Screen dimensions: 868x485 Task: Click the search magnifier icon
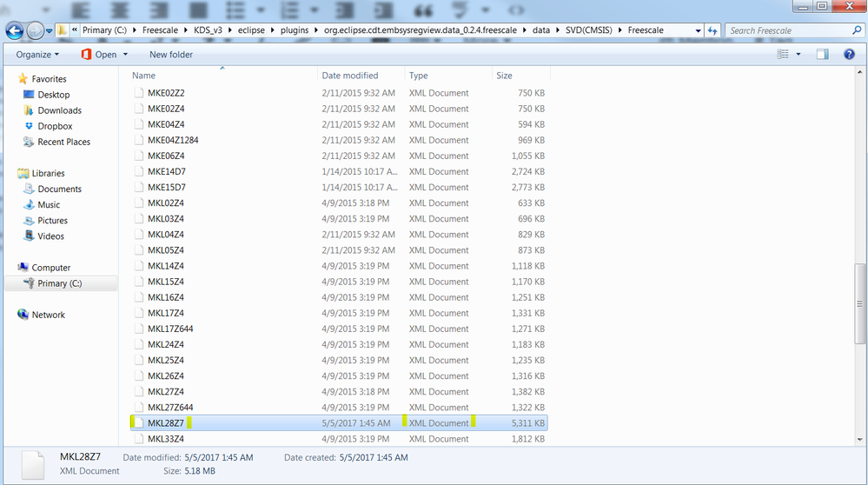[857, 30]
